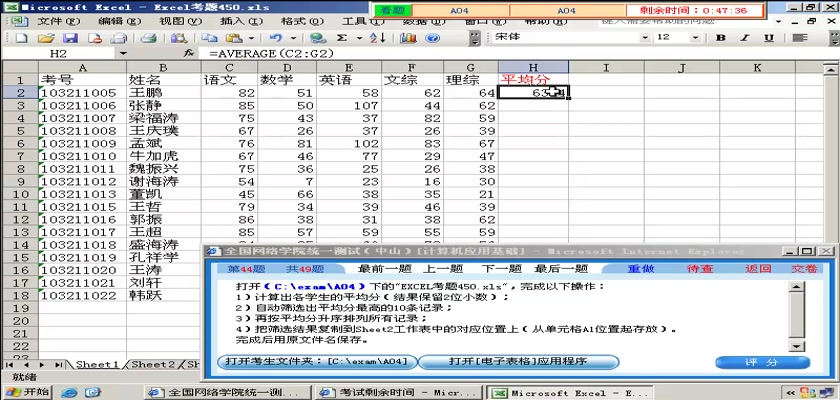Open the font name dropdown
This screenshot has height=400, width=840.
[x=646, y=37]
